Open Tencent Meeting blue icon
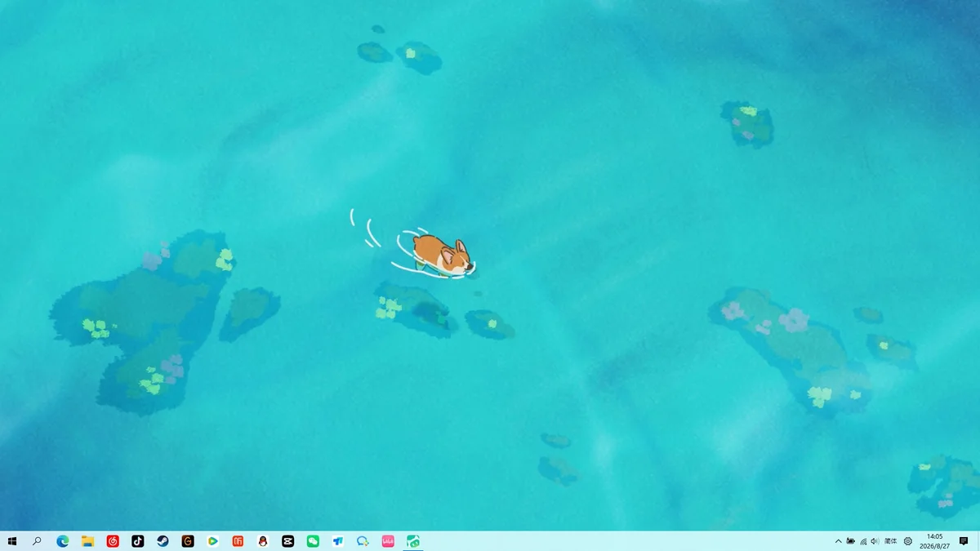Screen dimensions: 980x551 click(338, 541)
